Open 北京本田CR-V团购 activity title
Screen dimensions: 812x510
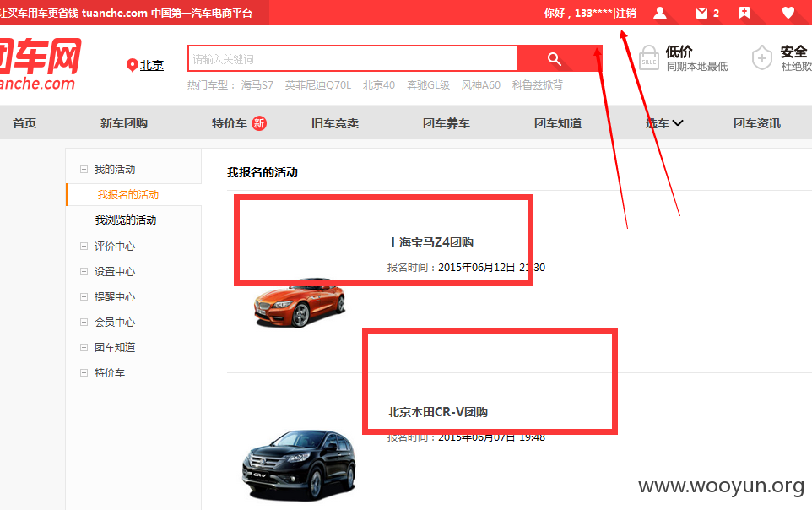[x=437, y=412]
